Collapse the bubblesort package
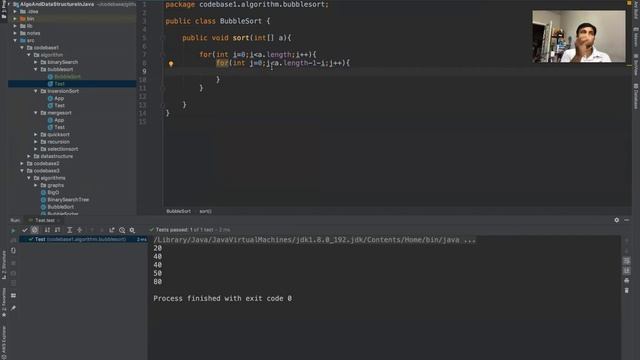Image resolution: width=640 pixels, height=360 pixels. point(36,69)
